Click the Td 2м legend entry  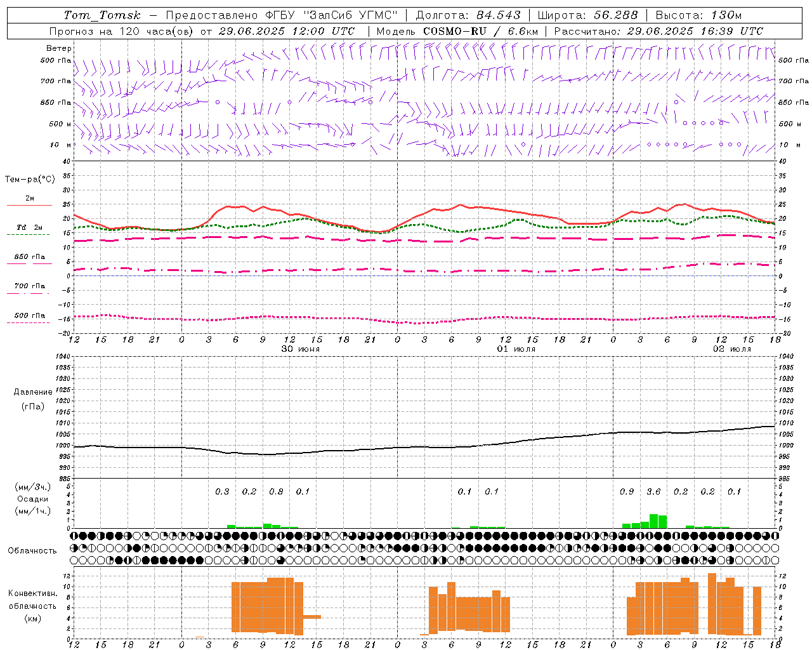29,227
